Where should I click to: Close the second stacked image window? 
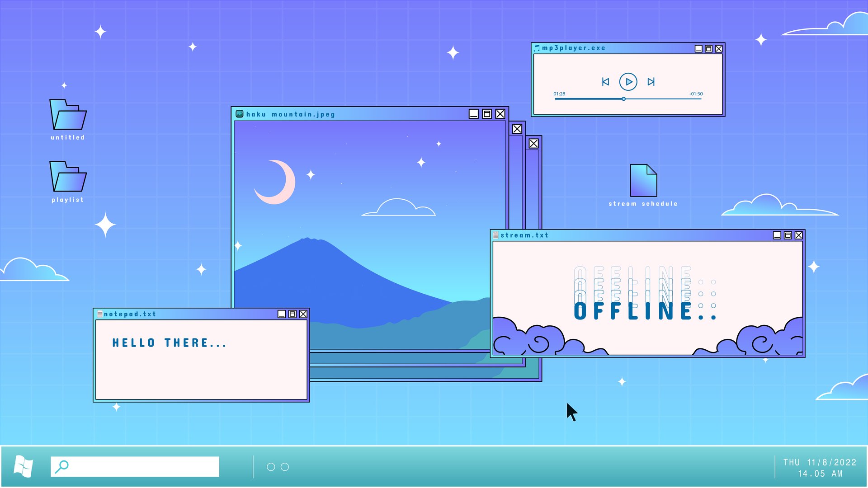[x=517, y=129]
